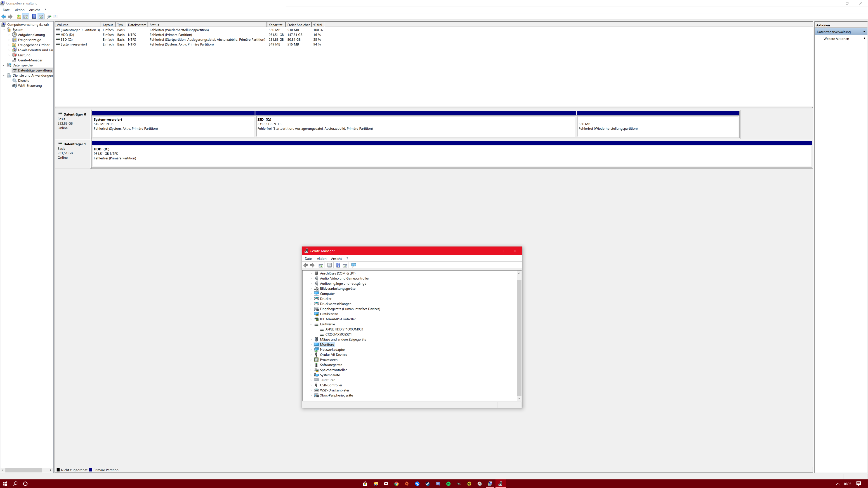
Task: Click scan for hardware changes icon in Geräte-Manager
Action: 354,265
